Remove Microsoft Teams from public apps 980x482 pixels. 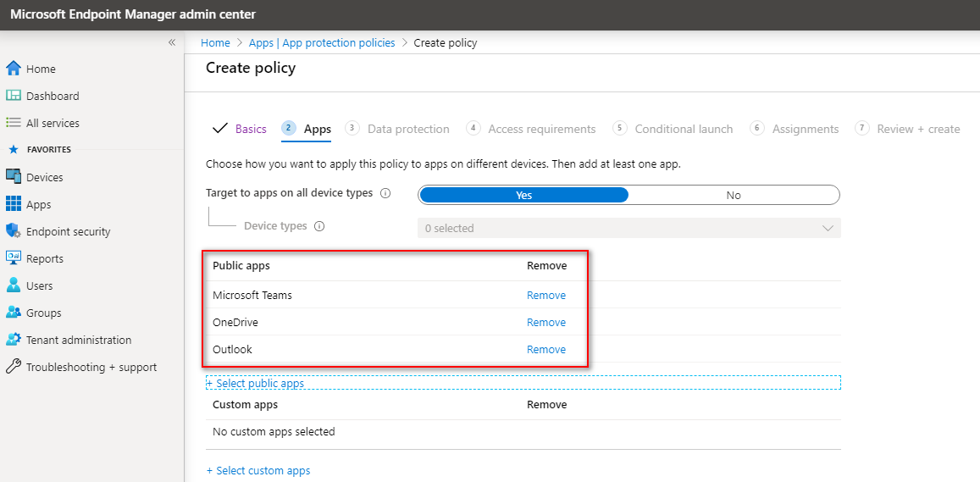[546, 295]
